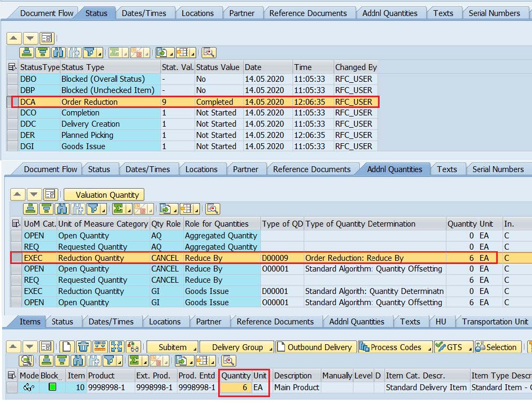Screen dimensions: 532x403
Task: Switch to the Reference Documents tab at top
Action: click(x=307, y=13)
